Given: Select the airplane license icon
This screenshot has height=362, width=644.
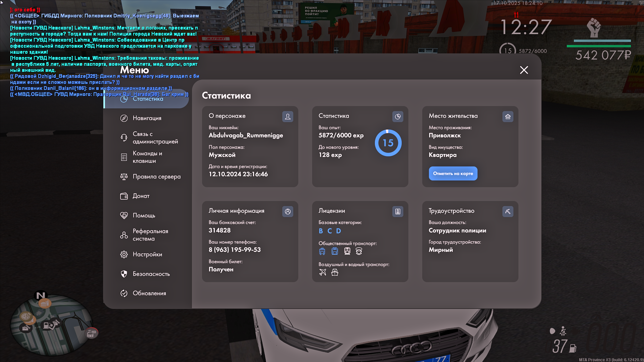Looking at the screenshot, I should click(x=323, y=272).
